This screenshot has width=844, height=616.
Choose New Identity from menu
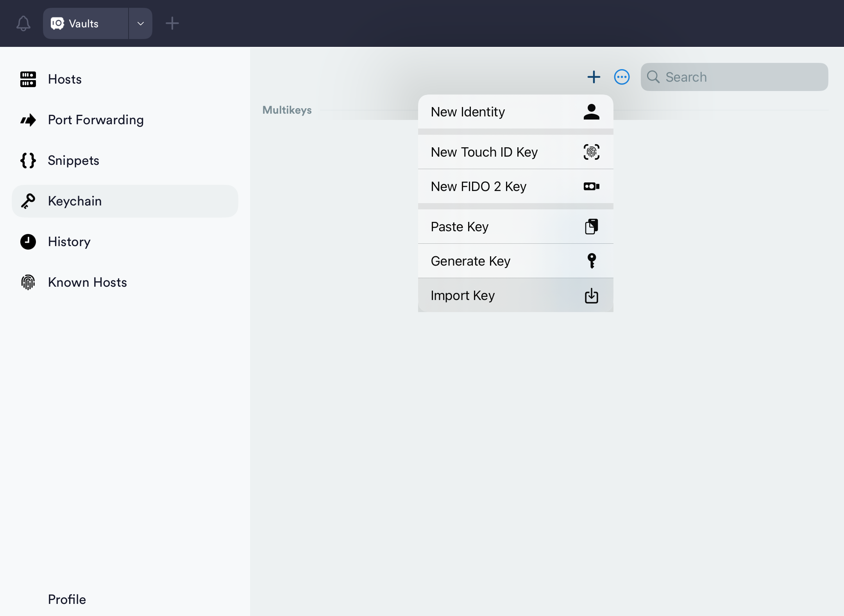[x=515, y=112]
